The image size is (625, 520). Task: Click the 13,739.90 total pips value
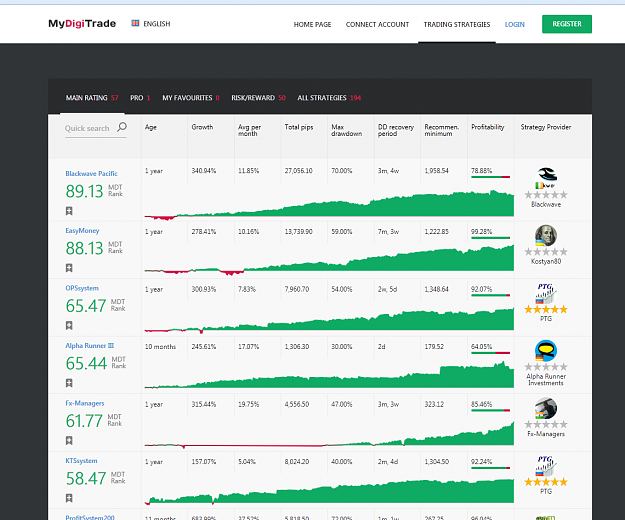click(299, 232)
